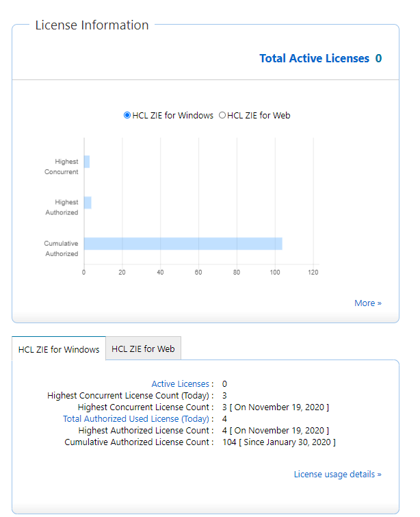420x517 pixels.
Task: Switch to the HCL ZIE for Windows tab
Action: coord(59,349)
